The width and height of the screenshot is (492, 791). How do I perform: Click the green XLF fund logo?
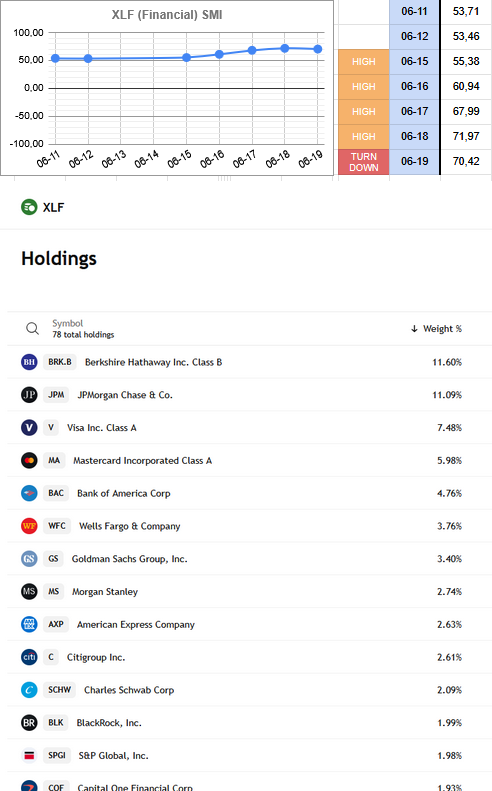pos(29,207)
